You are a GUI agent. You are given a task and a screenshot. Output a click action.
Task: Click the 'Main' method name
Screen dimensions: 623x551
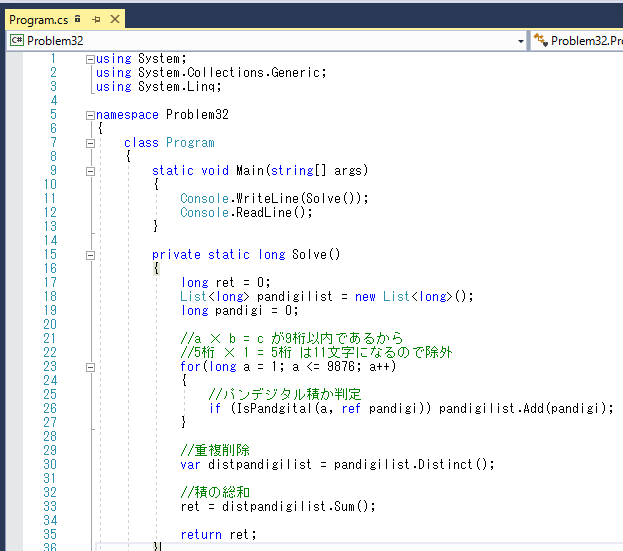pos(250,170)
